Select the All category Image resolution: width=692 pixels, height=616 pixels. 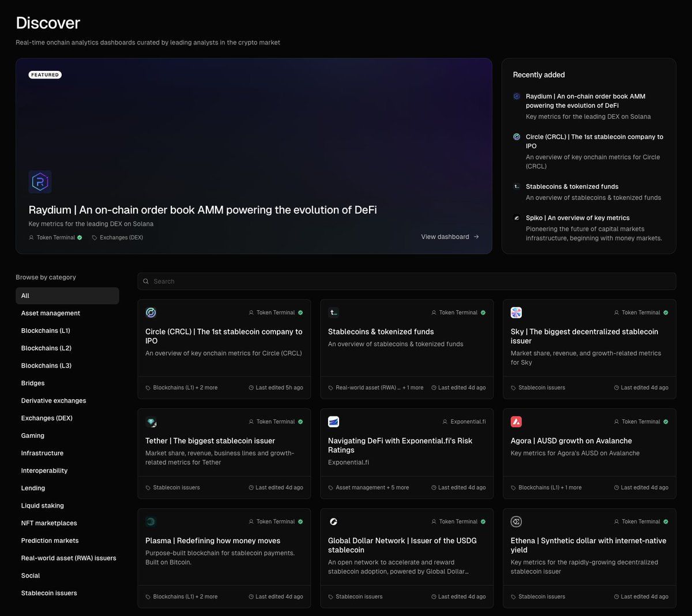(x=67, y=296)
